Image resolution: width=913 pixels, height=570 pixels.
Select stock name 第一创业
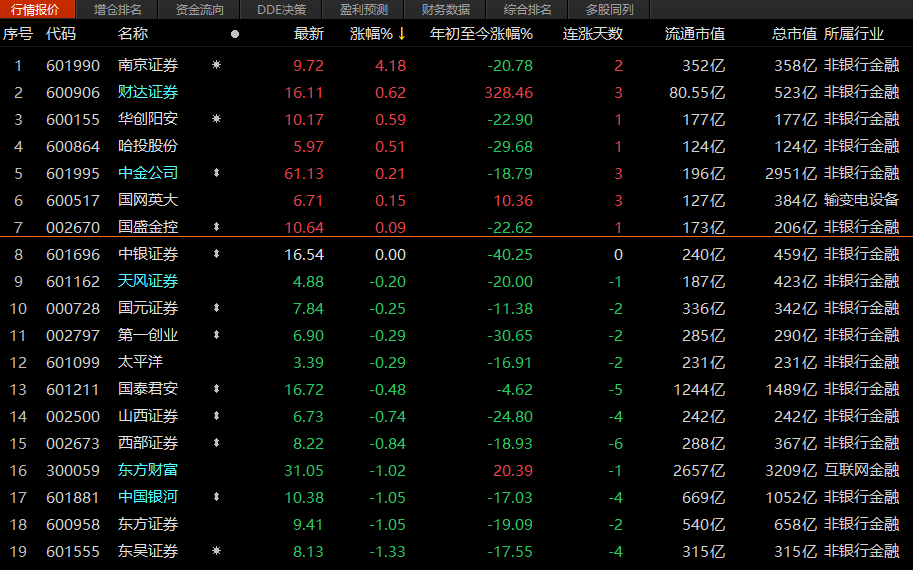[148, 335]
